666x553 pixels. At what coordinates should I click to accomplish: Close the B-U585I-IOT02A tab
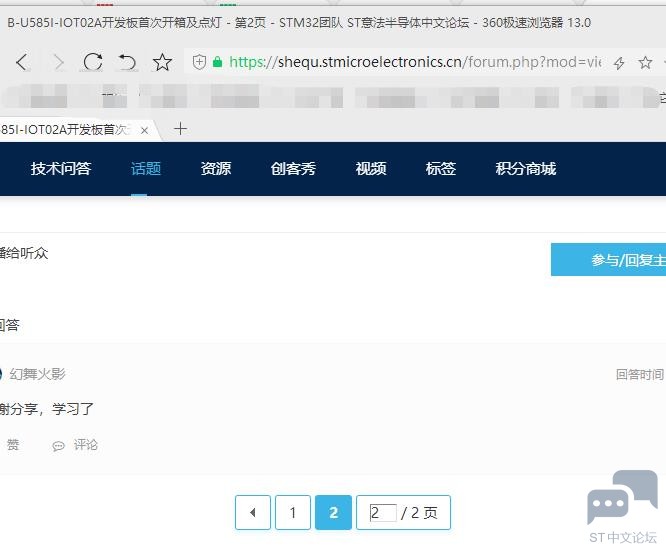click(144, 130)
